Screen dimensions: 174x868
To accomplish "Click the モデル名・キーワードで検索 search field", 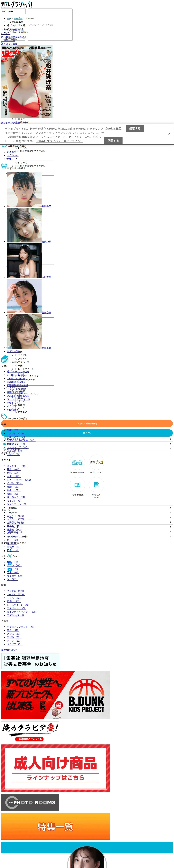I will tap(50, 25).
